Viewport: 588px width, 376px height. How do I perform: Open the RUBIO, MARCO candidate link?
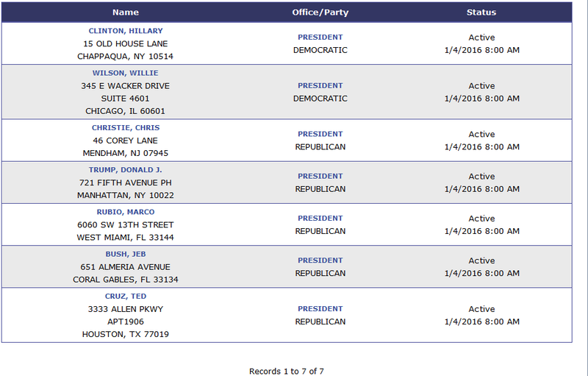[x=125, y=212]
